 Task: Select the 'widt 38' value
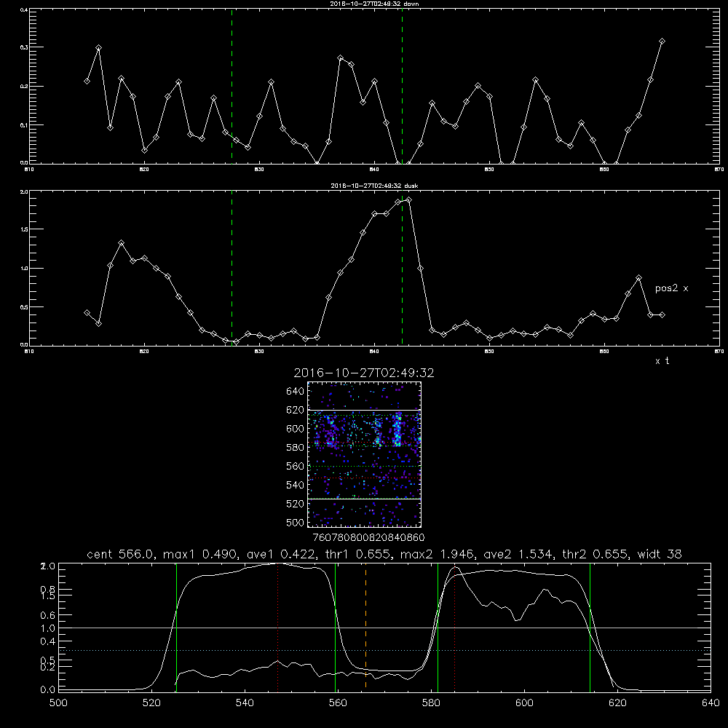[659, 554]
